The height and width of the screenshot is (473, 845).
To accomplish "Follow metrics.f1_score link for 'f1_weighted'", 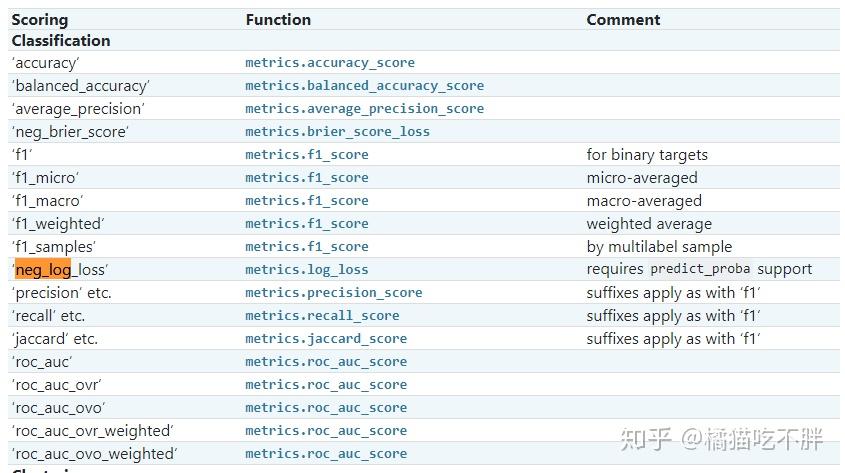I will 307,224.
